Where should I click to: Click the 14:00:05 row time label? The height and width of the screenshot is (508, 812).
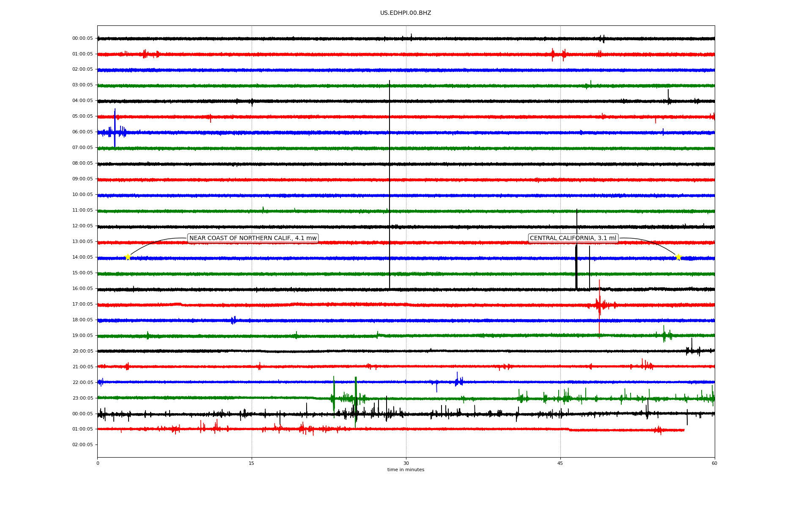(x=82, y=257)
